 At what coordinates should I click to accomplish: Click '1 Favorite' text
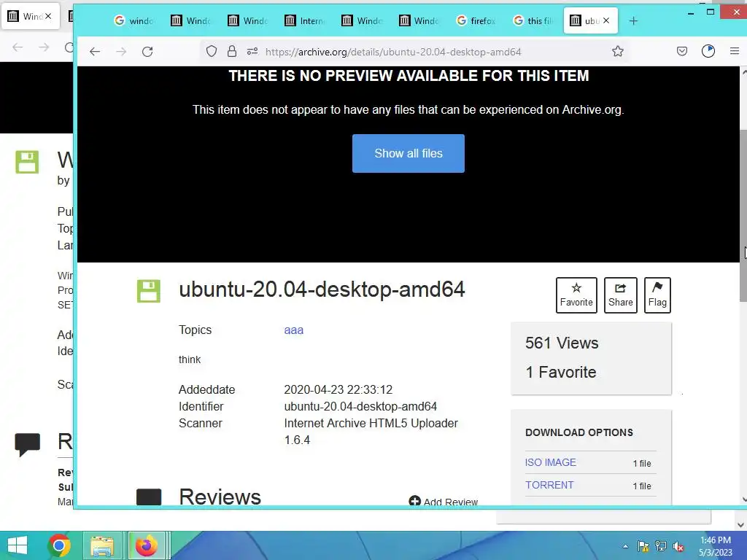coord(561,372)
